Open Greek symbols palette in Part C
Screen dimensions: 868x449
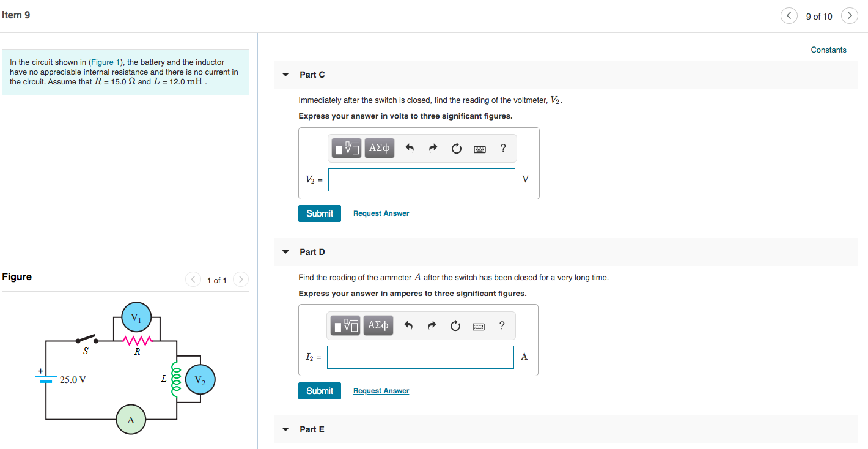point(380,148)
